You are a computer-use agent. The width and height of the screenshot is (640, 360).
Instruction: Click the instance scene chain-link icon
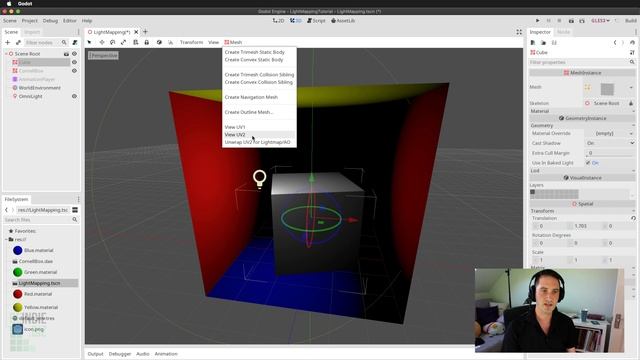[18, 42]
